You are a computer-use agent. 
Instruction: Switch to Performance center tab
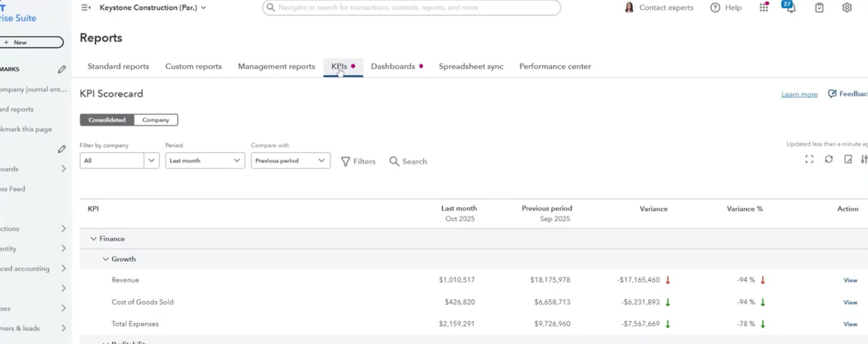[555, 66]
